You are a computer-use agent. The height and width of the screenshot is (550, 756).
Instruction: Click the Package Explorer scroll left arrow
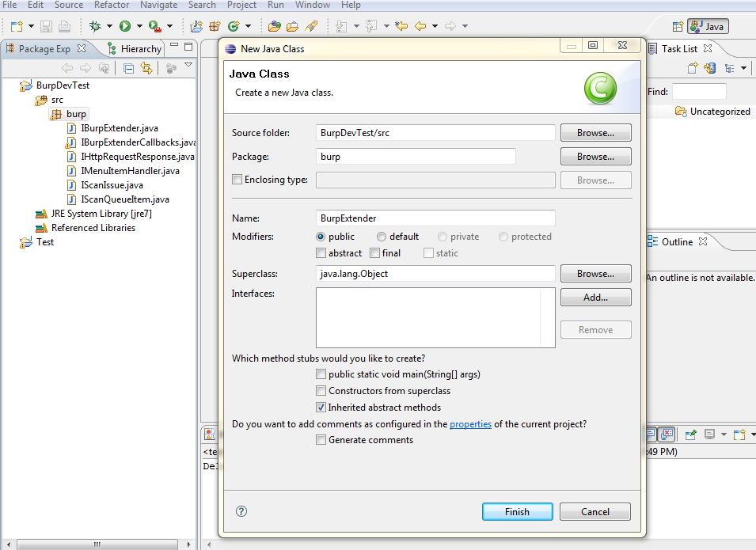(x=8, y=544)
